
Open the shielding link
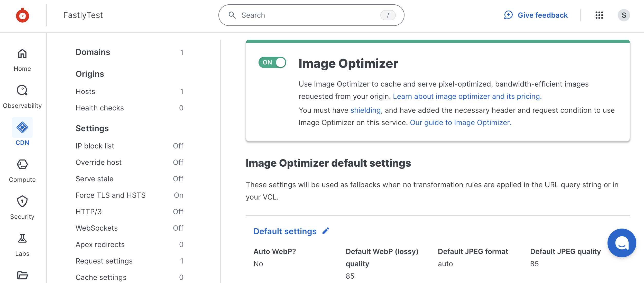tap(365, 110)
